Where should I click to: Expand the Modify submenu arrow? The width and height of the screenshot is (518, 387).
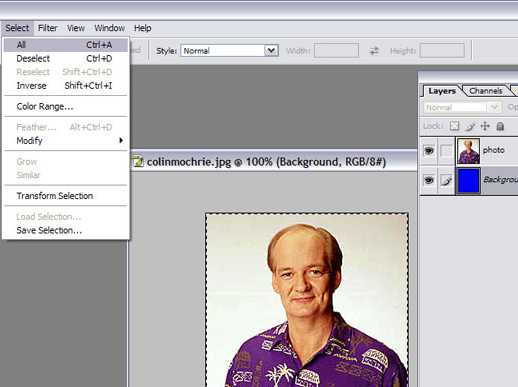(121, 140)
